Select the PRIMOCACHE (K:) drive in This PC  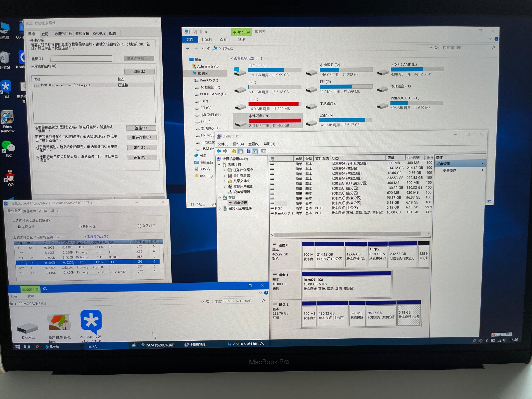tap(410, 103)
